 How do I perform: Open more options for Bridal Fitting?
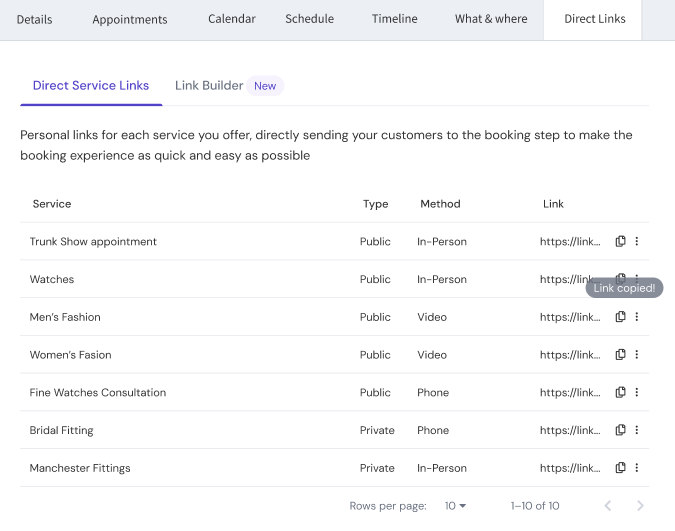(x=637, y=430)
